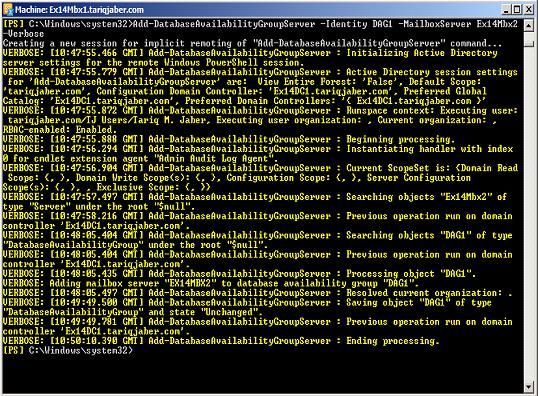538x396 pixels.
Task: Click the text 'tariqjaber.com/TJ Users/Tariq M. Jaber'
Action: point(107,120)
